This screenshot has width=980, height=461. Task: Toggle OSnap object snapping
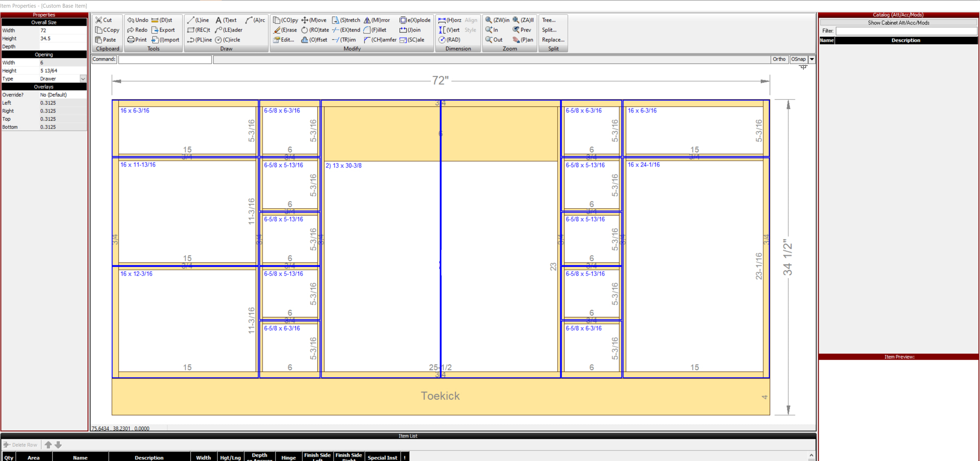click(x=798, y=59)
